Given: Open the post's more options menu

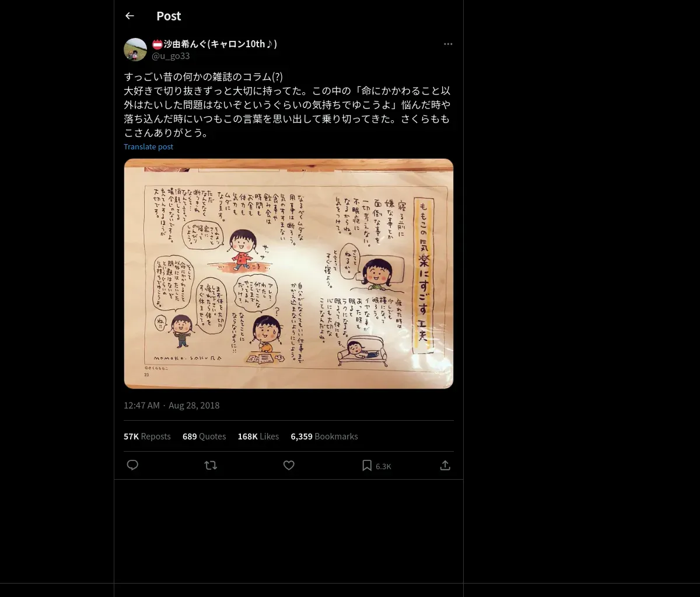Looking at the screenshot, I should (x=448, y=44).
